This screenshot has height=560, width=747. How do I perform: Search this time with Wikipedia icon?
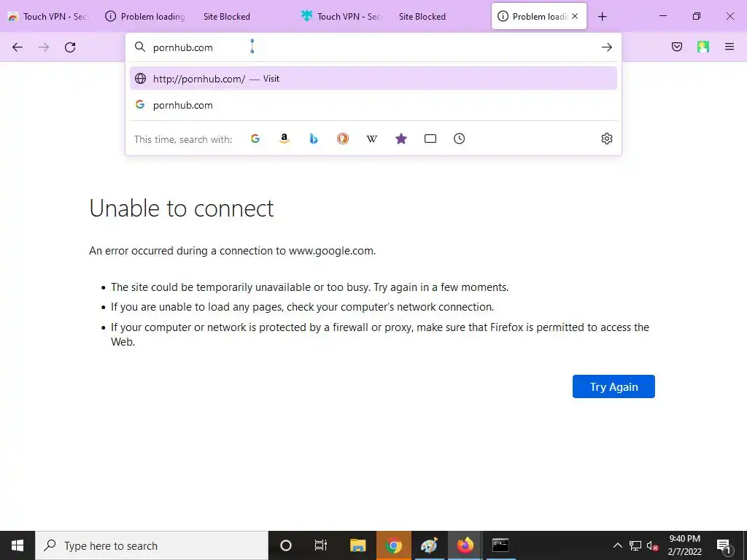click(371, 139)
